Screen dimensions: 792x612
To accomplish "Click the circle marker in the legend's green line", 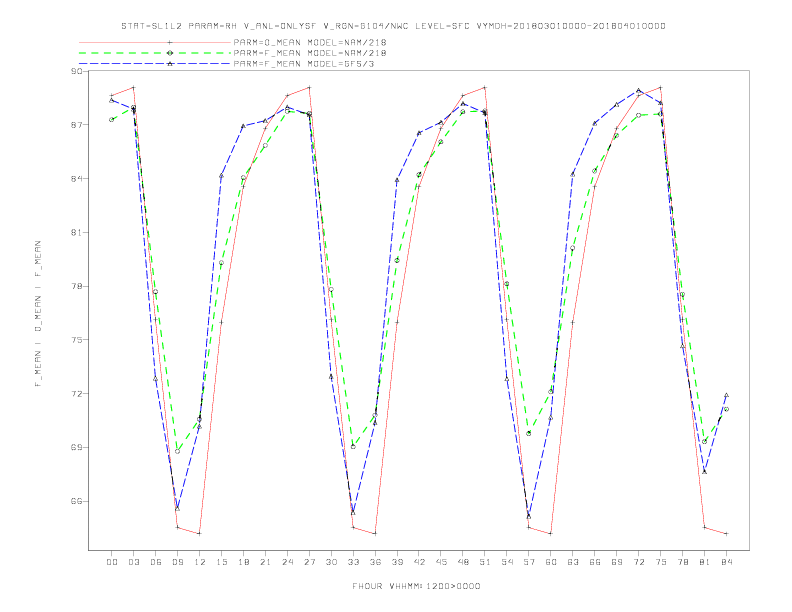I will [170, 53].
